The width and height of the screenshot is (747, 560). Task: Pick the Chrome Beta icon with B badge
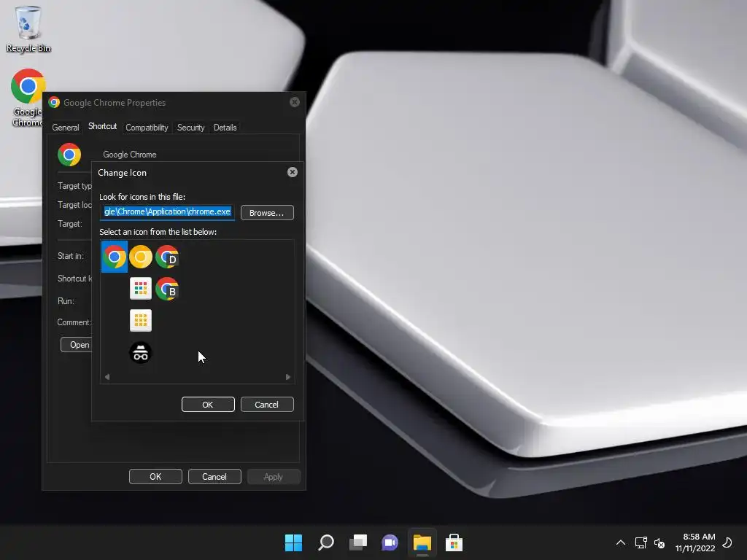point(167,289)
